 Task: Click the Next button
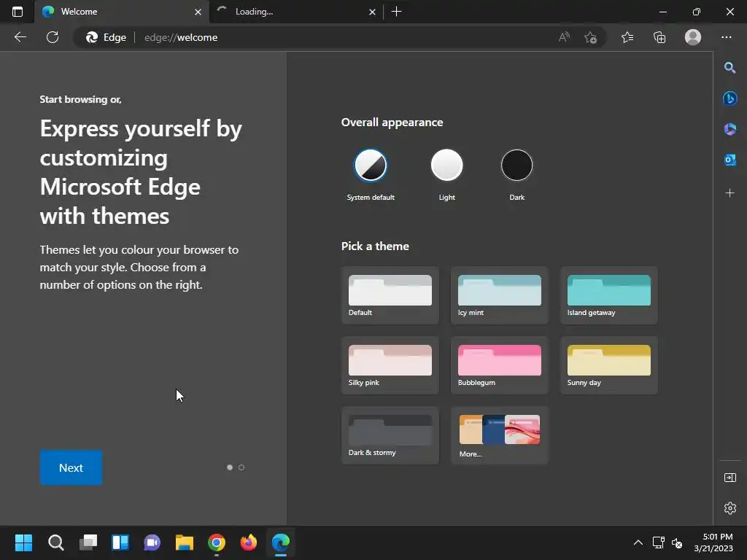pyautogui.click(x=71, y=467)
